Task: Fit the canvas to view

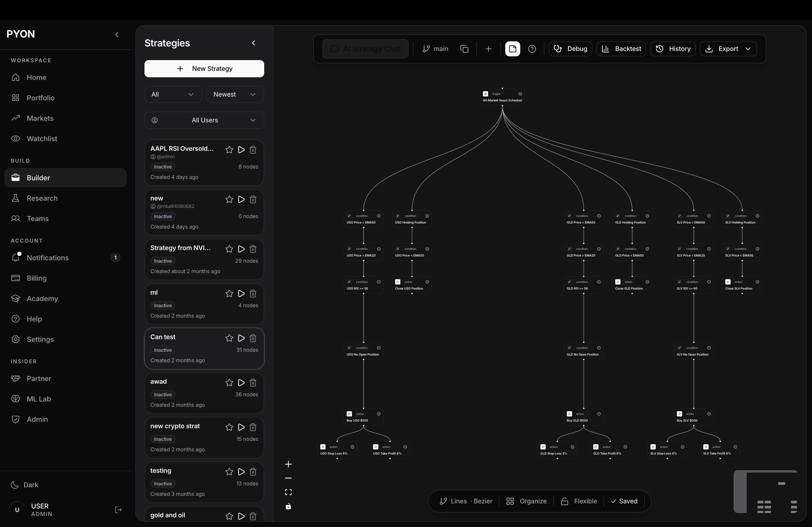Action: click(x=288, y=492)
